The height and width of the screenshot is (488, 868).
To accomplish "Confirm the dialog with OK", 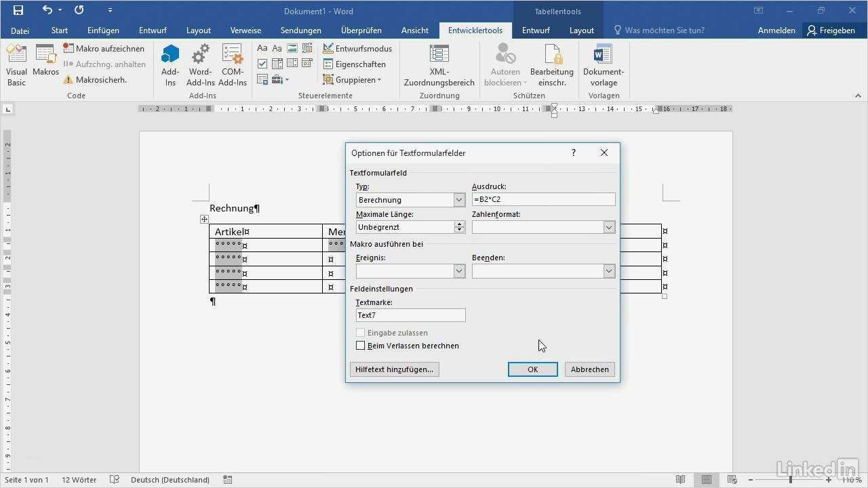I will click(532, 369).
